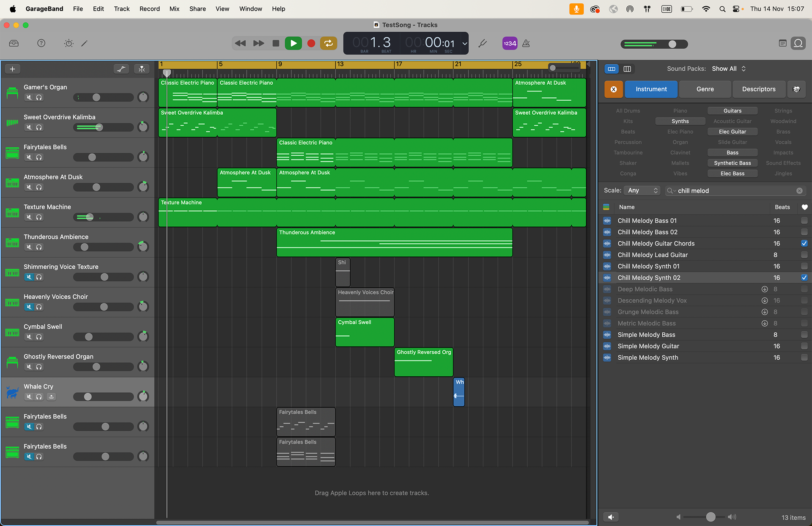Toggle the Loop Browser icon

[x=798, y=43]
